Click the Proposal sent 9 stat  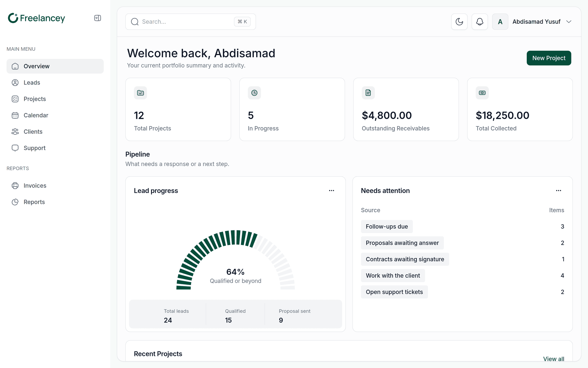(x=295, y=316)
